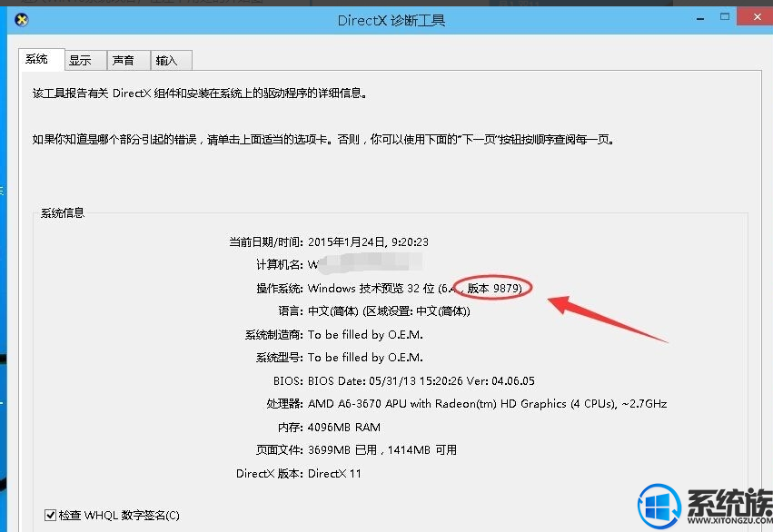This screenshot has width=773, height=532.
Task: Click the description line 该工具报告有关 DirectX 组件
Action: click(x=200, y=94)
